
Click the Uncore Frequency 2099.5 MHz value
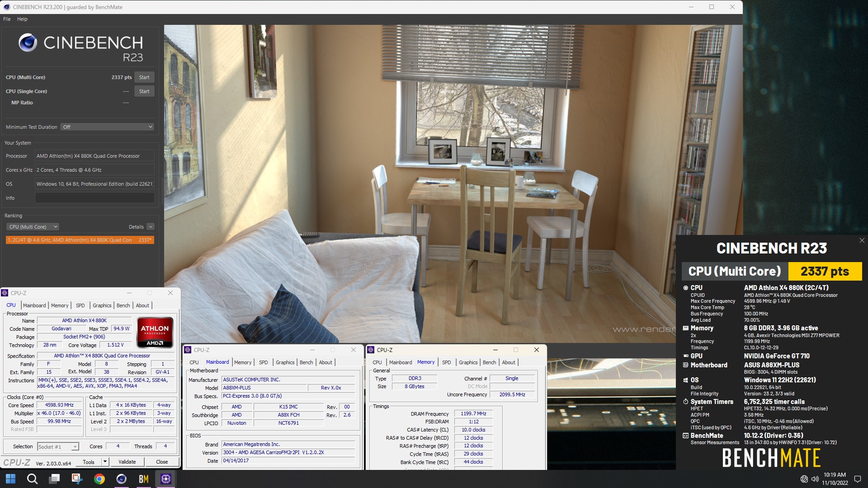click(x=512, y=395)
